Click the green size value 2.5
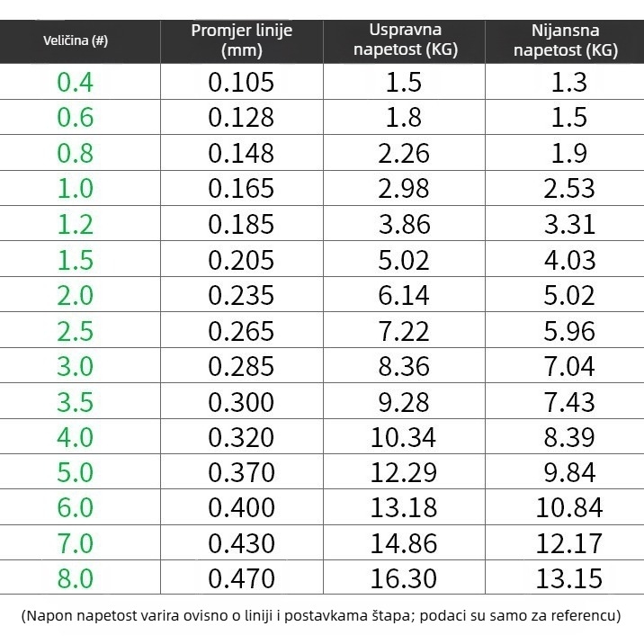Screen dimensions: 644x644 76,331
